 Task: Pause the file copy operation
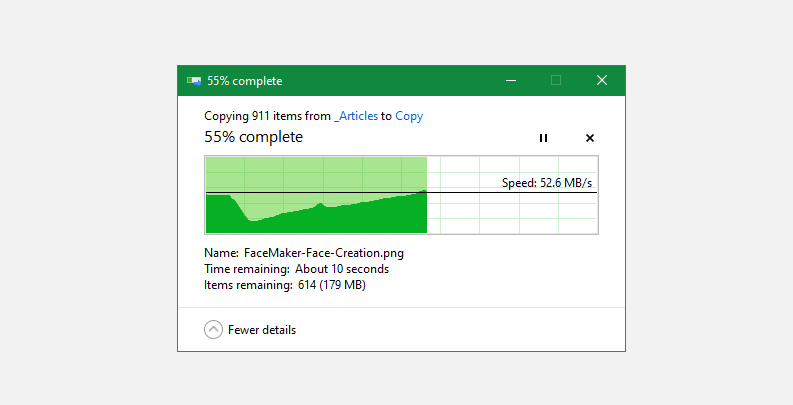tap(543, 138)
